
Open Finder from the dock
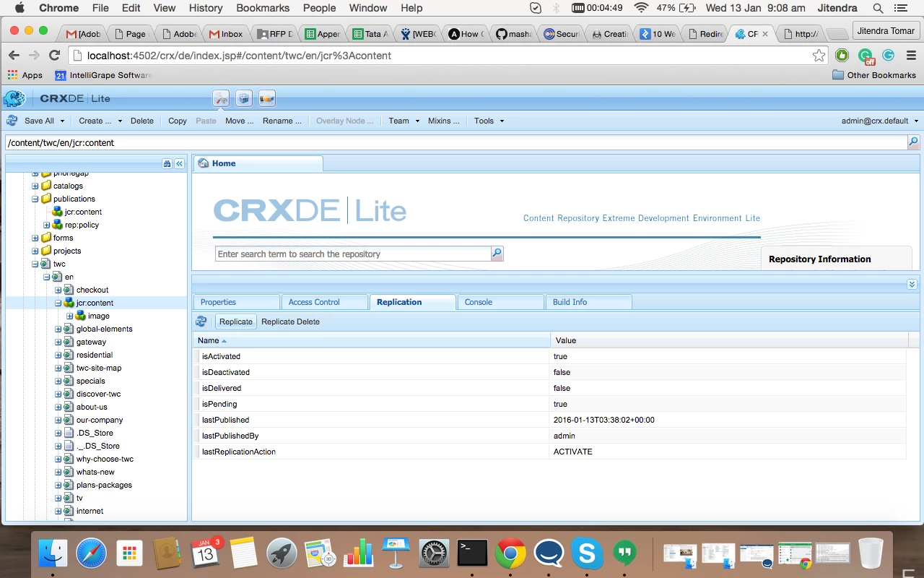52,554
